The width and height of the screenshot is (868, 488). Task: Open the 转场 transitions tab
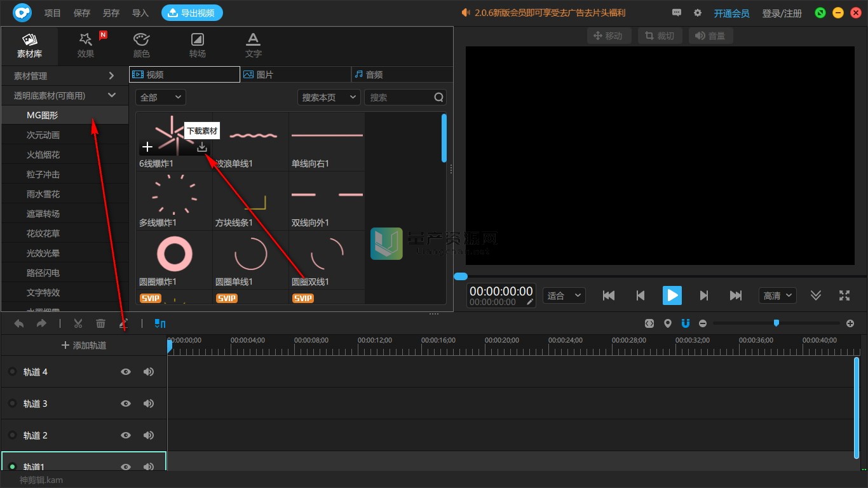(x=198, y=46)
